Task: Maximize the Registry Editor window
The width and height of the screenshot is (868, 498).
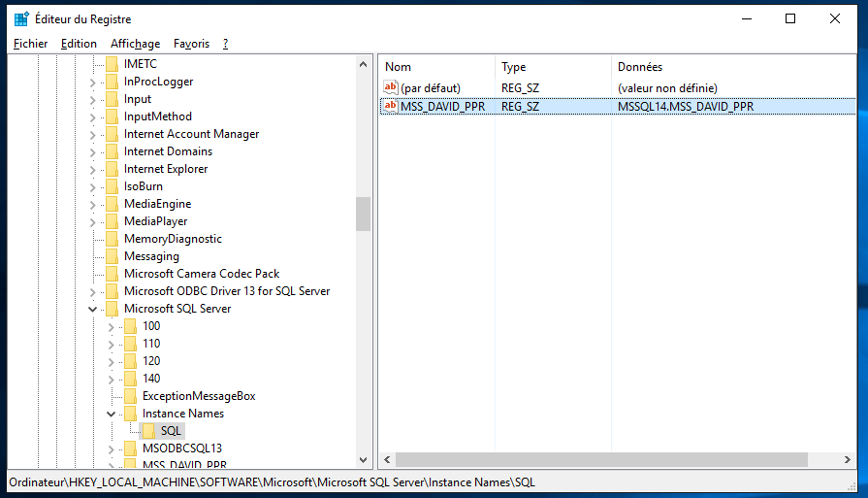Action: tap(790, 18)
